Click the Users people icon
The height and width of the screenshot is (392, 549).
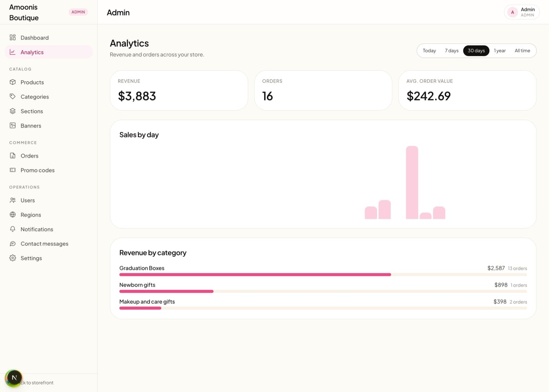(x=13, y=200)
